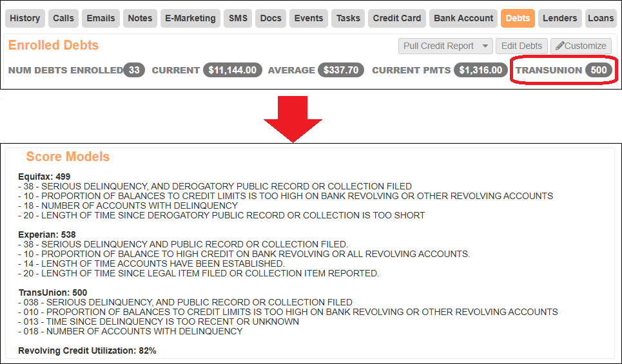Expand the Pull Credit Report dropdown arrow

tap(485, 46)
